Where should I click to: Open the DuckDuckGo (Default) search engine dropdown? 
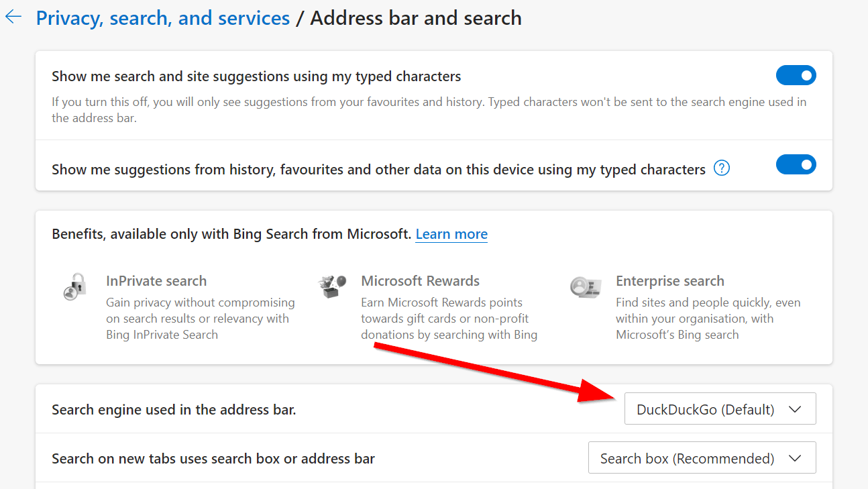pos(720,409)
